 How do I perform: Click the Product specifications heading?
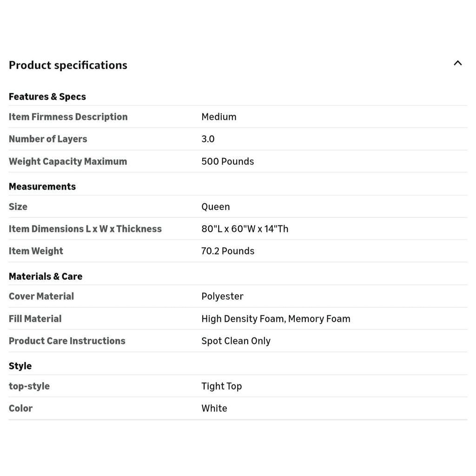(x=68, y=65)
